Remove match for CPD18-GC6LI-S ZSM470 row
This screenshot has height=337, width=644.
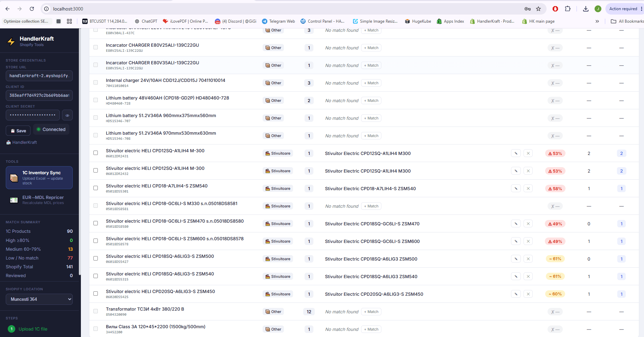click(x=528, y=224)
